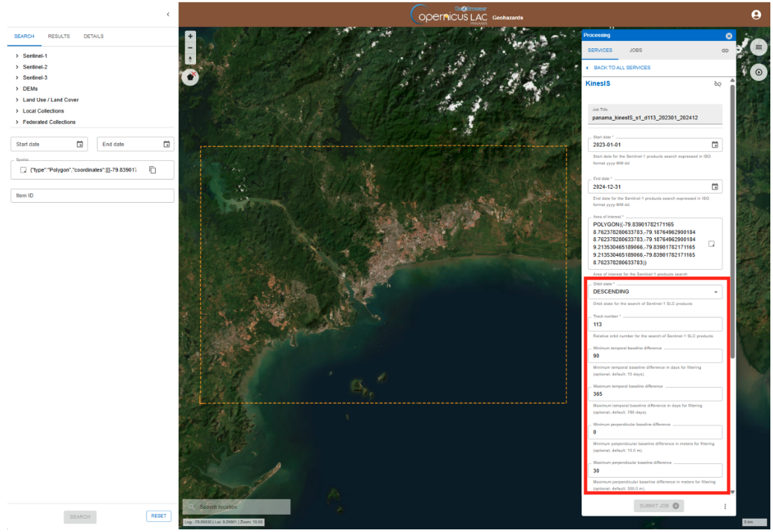This screenshot has height=532, width=773.
Task: Open the user account menu
Action: [756, 15]
